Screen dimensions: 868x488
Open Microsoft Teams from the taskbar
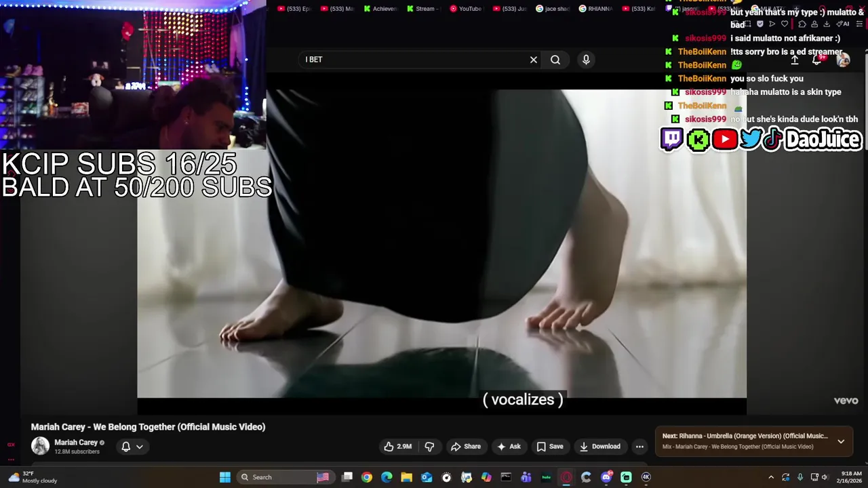(x=526, y=477)
